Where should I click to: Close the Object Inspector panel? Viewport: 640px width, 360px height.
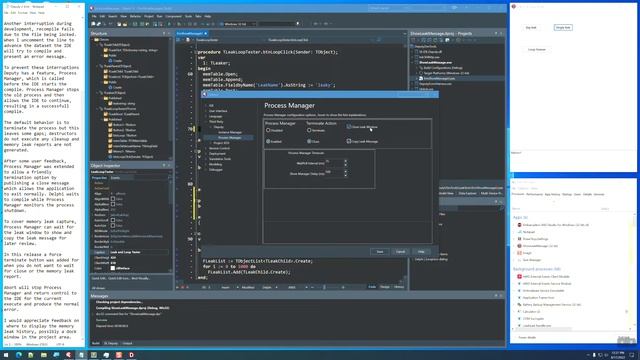169,165
